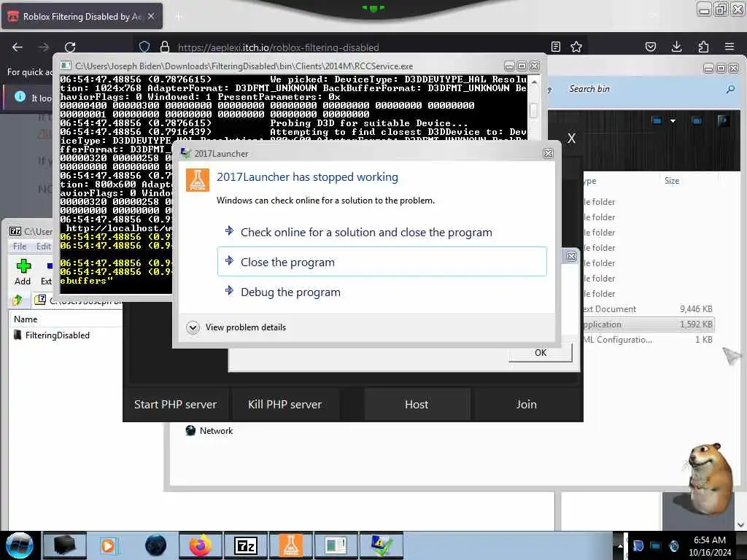Open Pocket save icon in Firefox
Screen dimensions: 747x560
pos(650,47)
